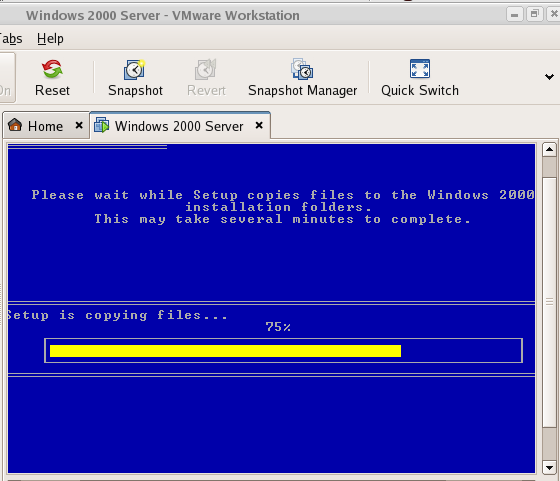
Task: Click the greyed Revert snapshot icon
Action: click(x=206, y=69)
